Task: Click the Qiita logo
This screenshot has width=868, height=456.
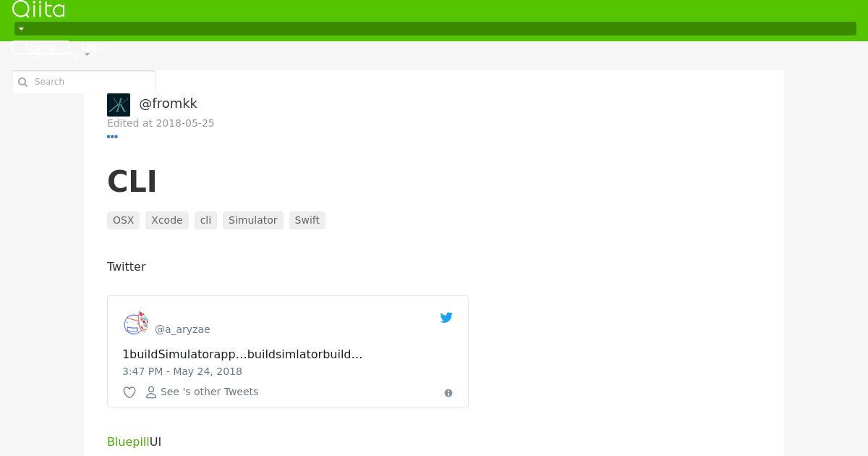Action: point(38,9)
